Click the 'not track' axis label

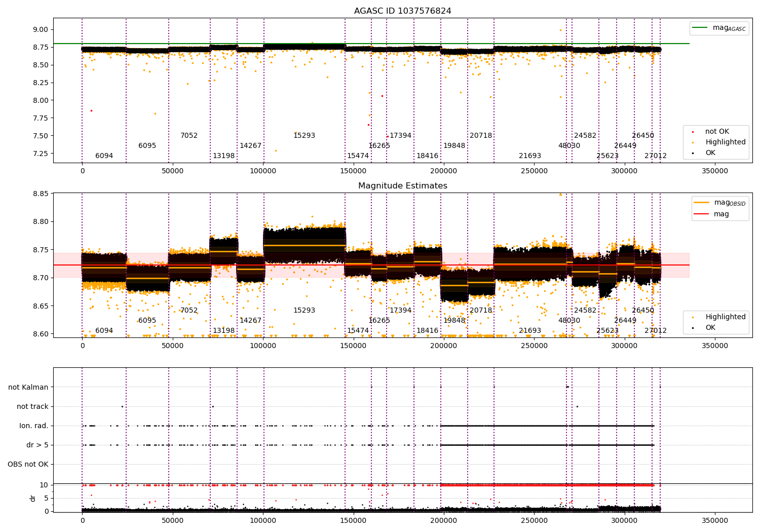pos(32,407)
